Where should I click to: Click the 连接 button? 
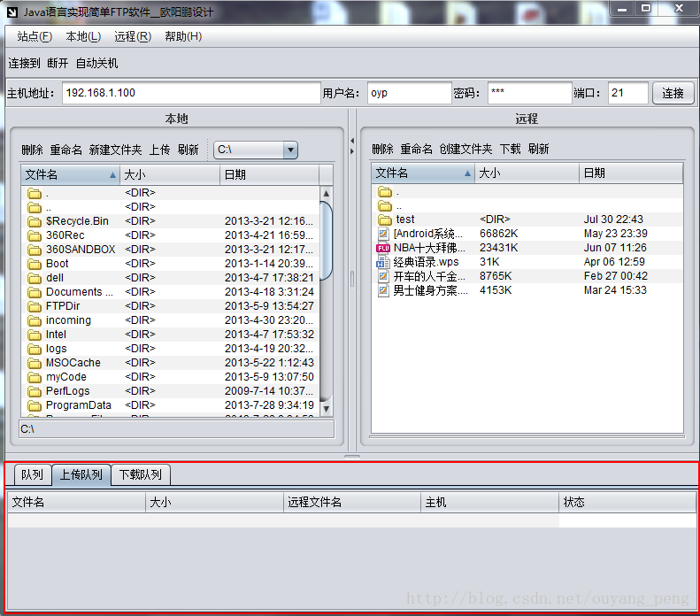673,93
